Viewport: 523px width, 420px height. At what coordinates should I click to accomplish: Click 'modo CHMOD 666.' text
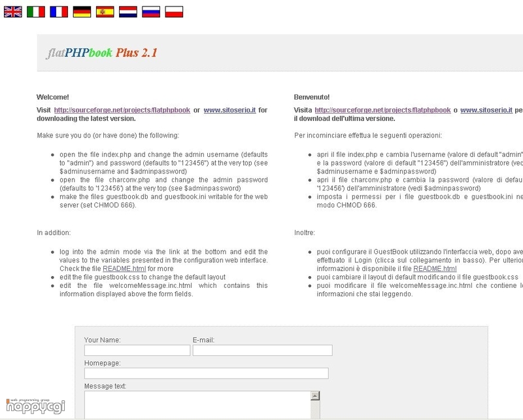[346, 205]
